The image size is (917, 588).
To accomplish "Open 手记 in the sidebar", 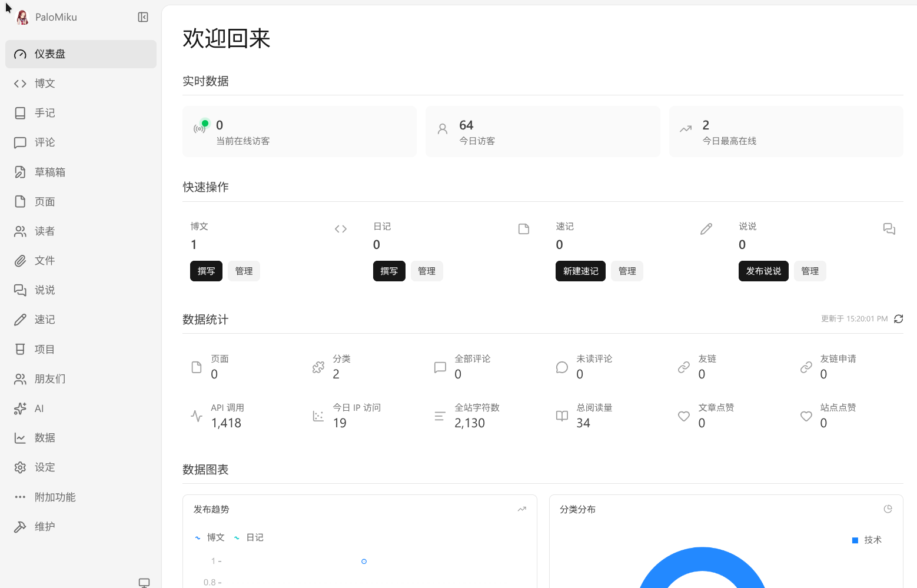I will click(81, 113).
